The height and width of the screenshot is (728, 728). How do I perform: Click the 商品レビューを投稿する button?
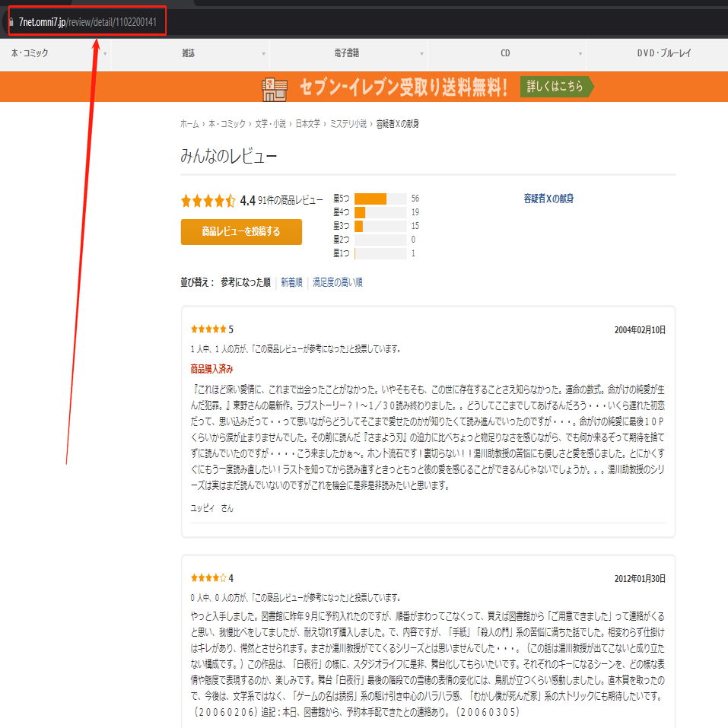241,232
